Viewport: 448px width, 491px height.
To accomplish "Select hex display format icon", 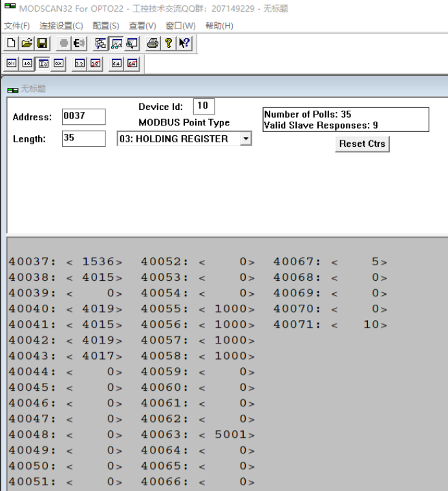I will 58,63.
